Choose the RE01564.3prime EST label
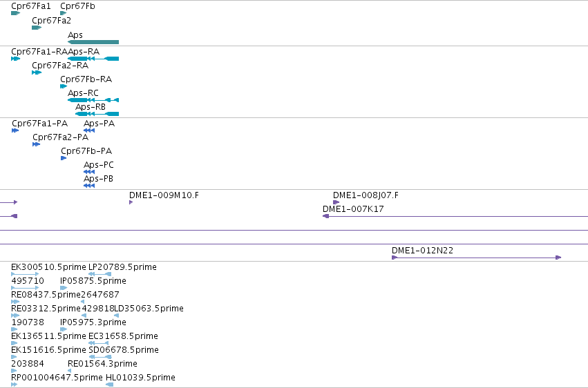 point(102,364)
